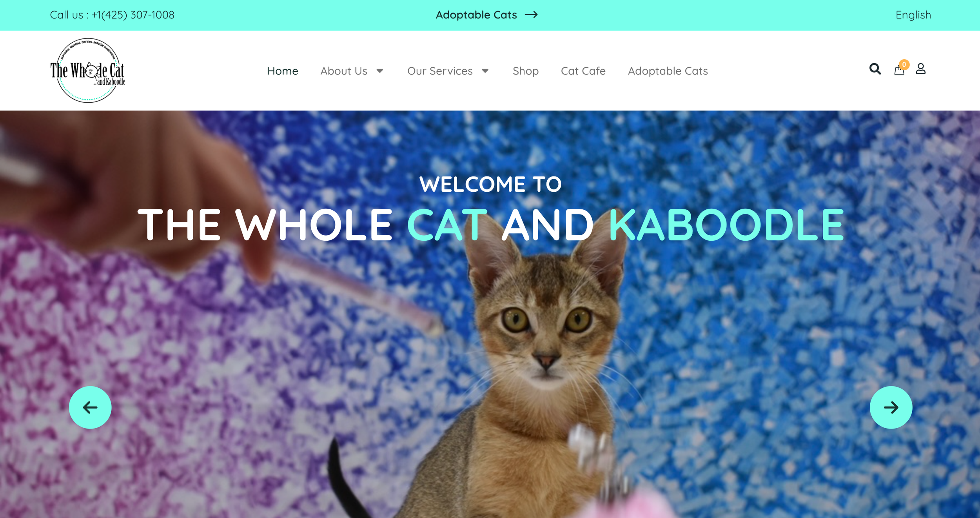The height and width of the screenshot is (518, 980).
Task: Call the phone number +1(425) 307-1008
Action: (x=133, y=15)
